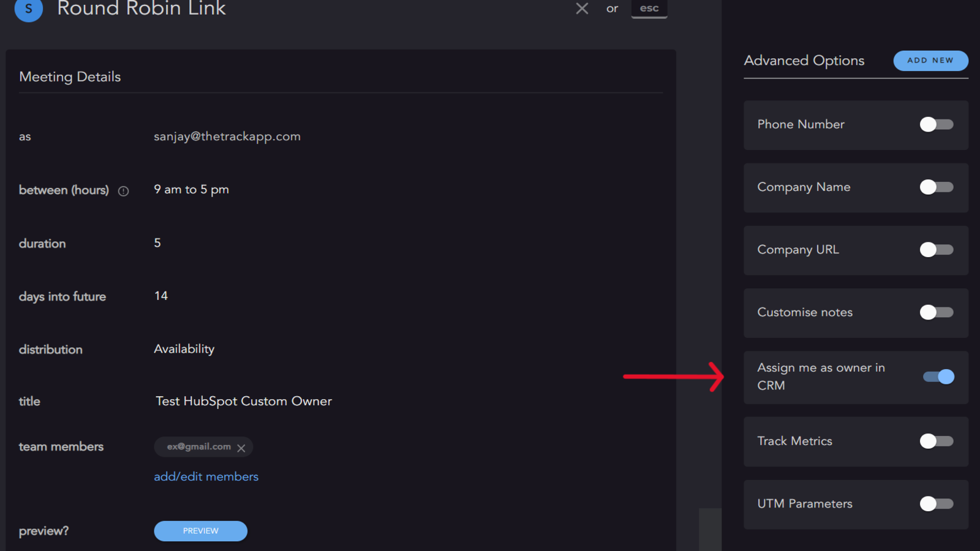Click the info icon beside between (hours)
This screenshot has height=551, width=980.
123,191
